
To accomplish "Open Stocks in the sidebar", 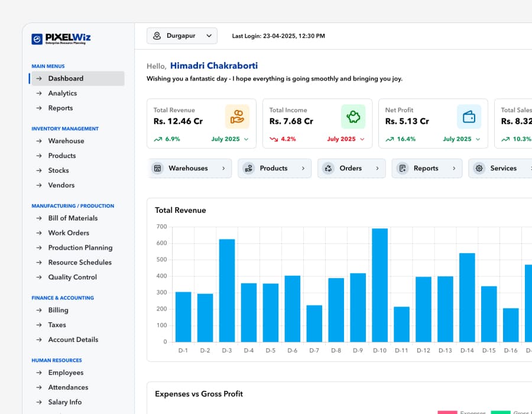I will [77, 170].
